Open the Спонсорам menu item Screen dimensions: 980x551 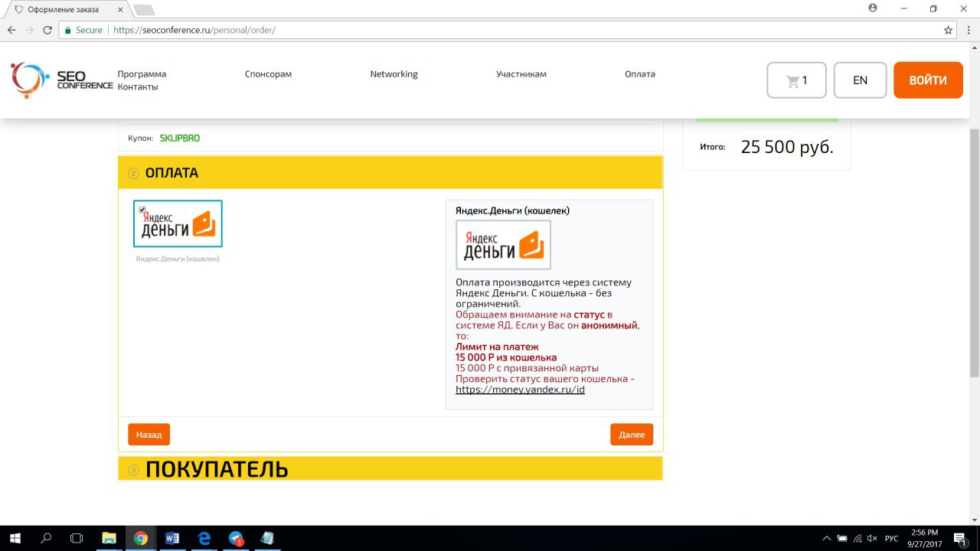click(268, 74)
